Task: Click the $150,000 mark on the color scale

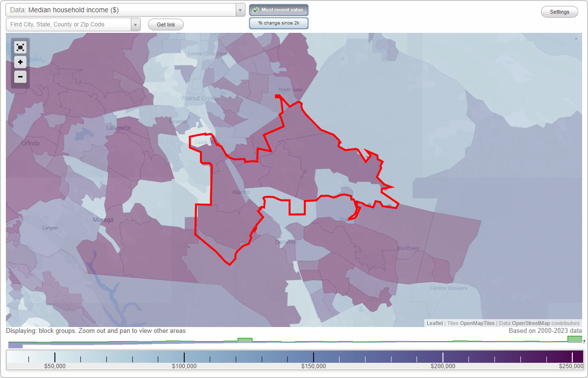Action: click(x=314, y=357)
